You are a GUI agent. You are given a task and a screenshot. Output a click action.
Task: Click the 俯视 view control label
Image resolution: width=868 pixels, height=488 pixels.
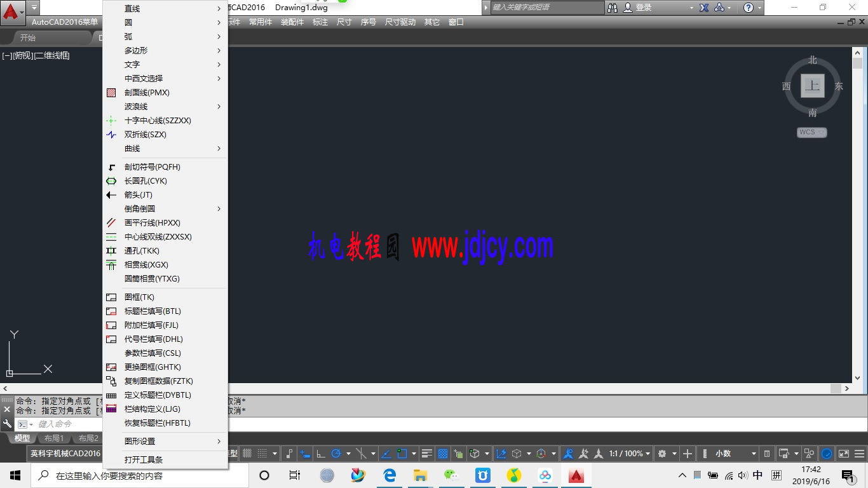23,55
